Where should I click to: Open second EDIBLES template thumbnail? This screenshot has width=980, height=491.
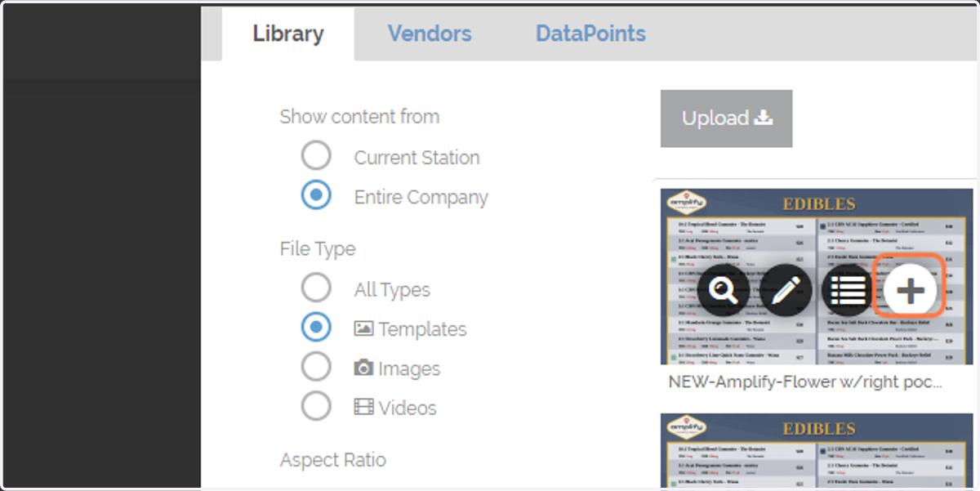[x=817, y=451]
